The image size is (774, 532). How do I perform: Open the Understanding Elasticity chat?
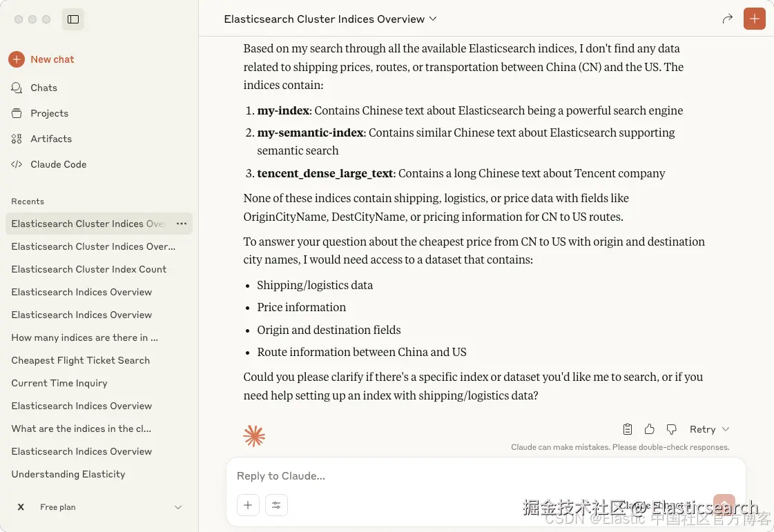pos(68,474)
